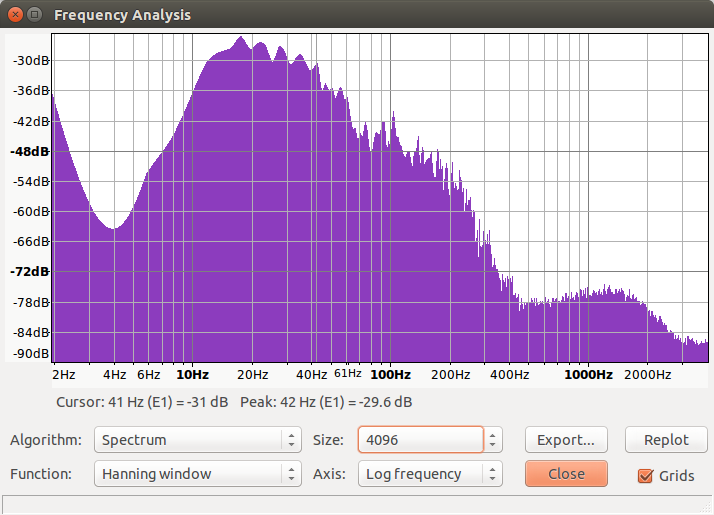Click the Function: label
This screenshot has width=714, height=515.
coord(41,474)
